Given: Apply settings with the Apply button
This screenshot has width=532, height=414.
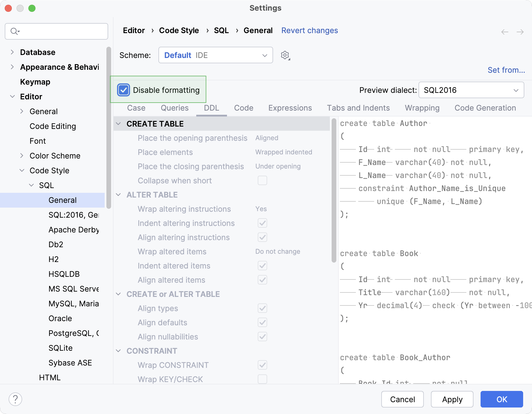Looking at the screenshot, I should [452, 399].
